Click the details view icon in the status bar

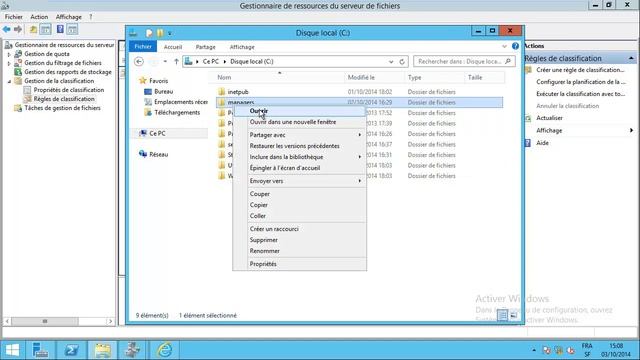pos(502,316)
